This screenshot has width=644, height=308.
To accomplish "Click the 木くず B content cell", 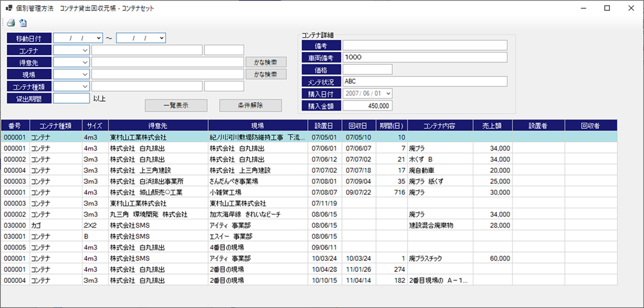I will 440,159.
